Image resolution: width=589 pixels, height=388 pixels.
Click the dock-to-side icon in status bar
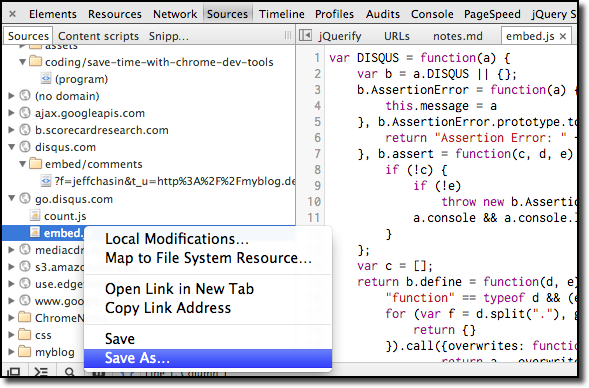coord(14,372)
